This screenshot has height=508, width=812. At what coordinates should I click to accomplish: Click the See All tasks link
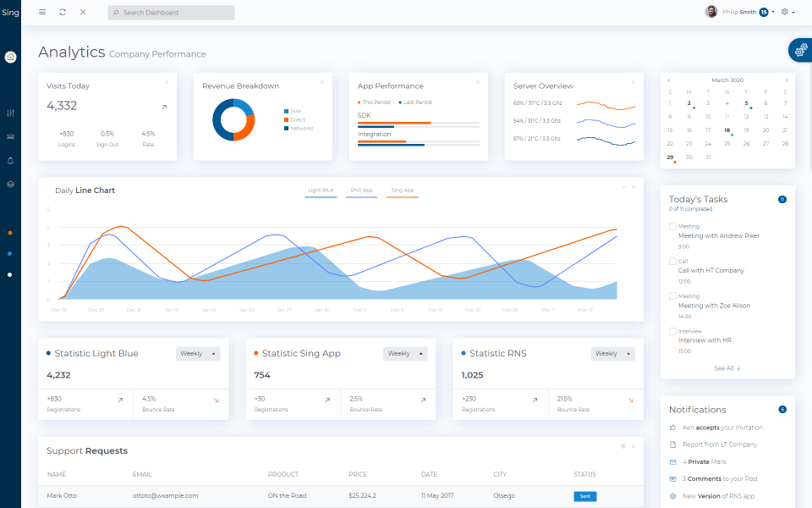click(727, 368)
